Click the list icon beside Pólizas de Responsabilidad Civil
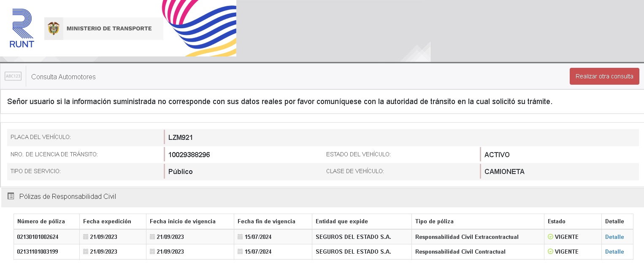Screen dimensions: 644x265 pos(11,196)
